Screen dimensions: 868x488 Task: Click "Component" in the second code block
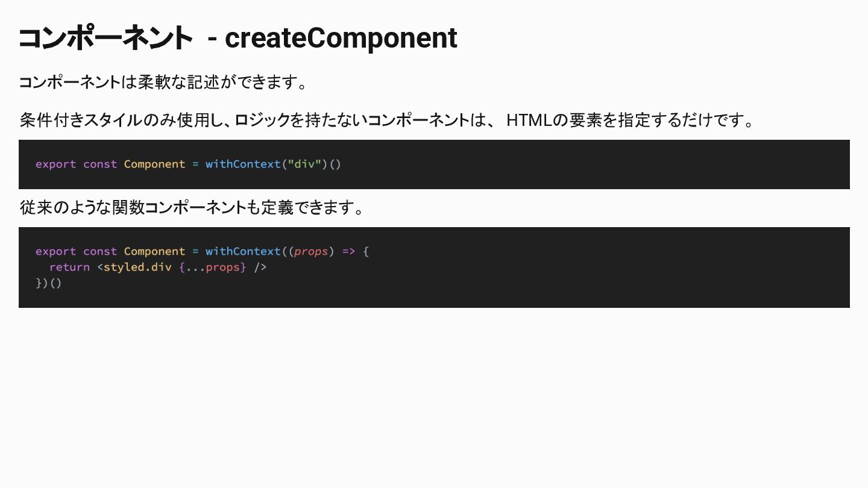pyautogui.click(x=154, y=252)
